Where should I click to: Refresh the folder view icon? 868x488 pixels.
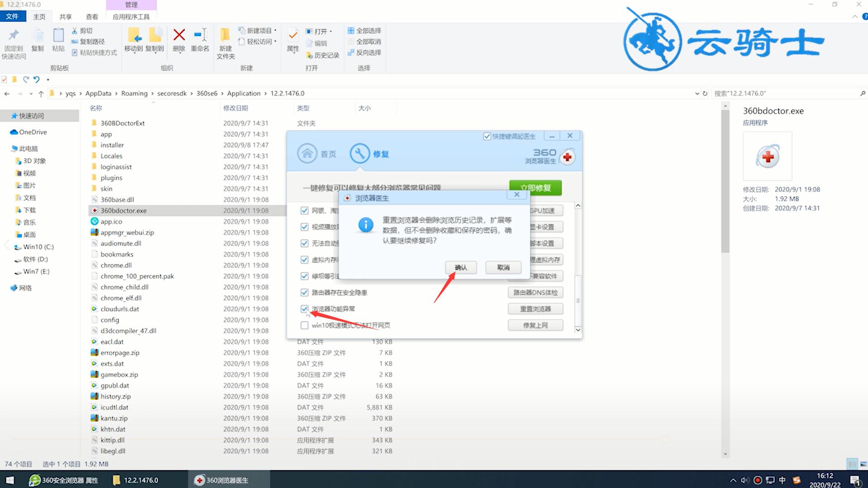pos(705,93)
